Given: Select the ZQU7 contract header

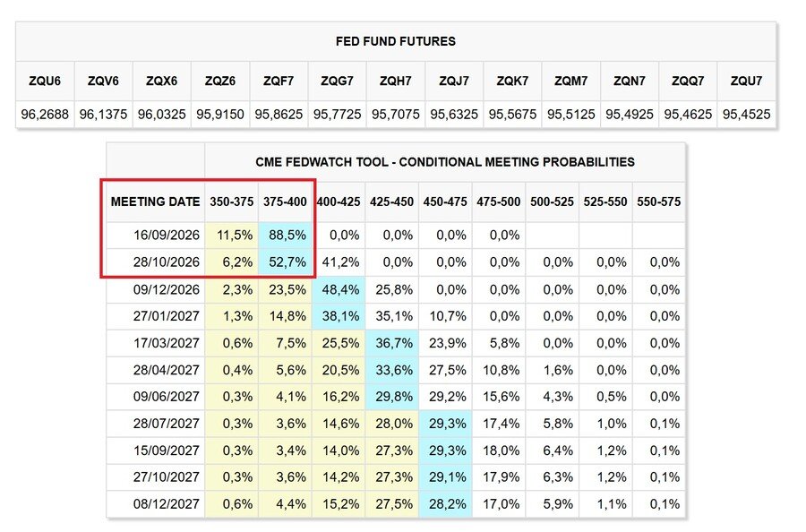Looking at the screenshot, I should pyautogui.click(x=746, y=81).
